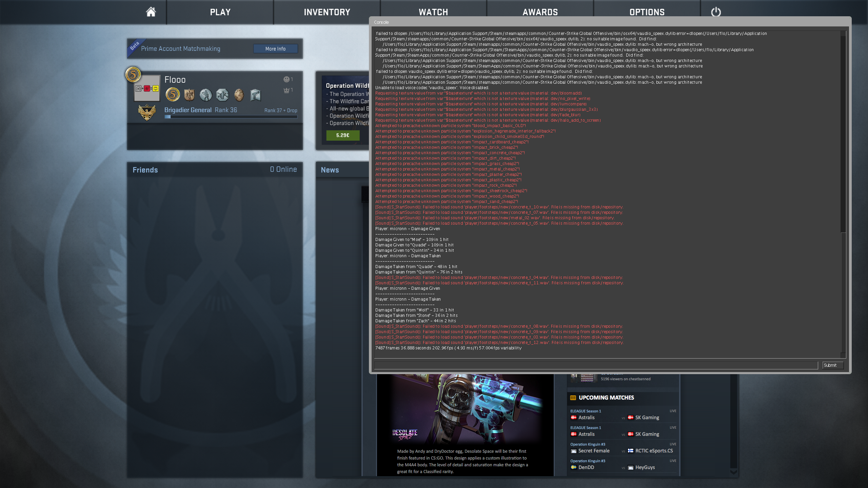
Task: Open the OPTIONS menu
Action: 647,12
